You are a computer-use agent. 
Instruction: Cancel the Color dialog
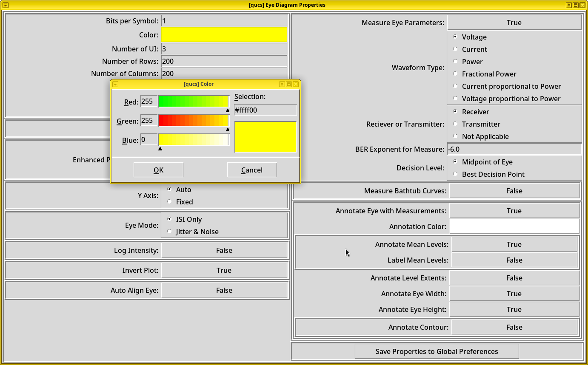[x=252, y=170]
